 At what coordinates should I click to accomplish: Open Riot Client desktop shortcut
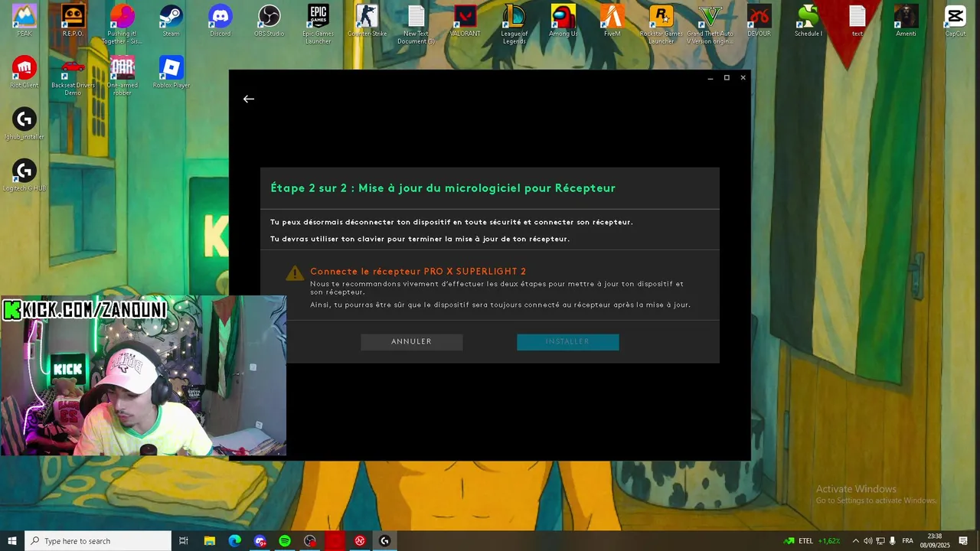[24, 72]
